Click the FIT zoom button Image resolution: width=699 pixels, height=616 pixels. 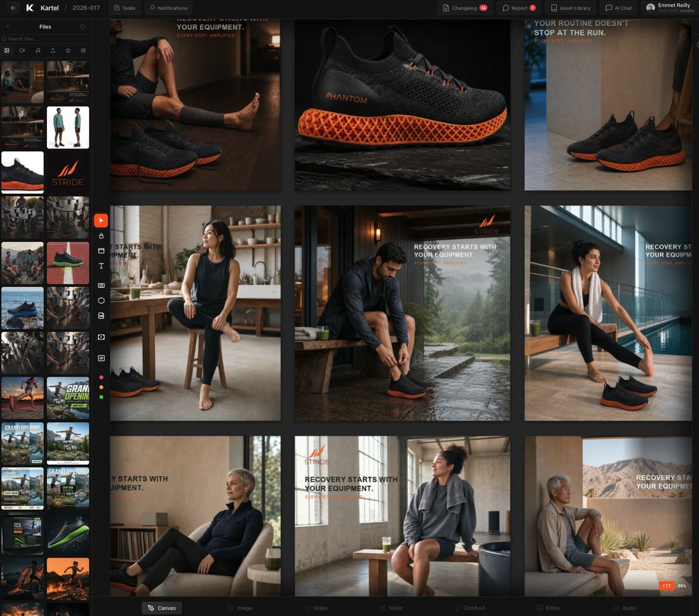[x=667, y=586]
